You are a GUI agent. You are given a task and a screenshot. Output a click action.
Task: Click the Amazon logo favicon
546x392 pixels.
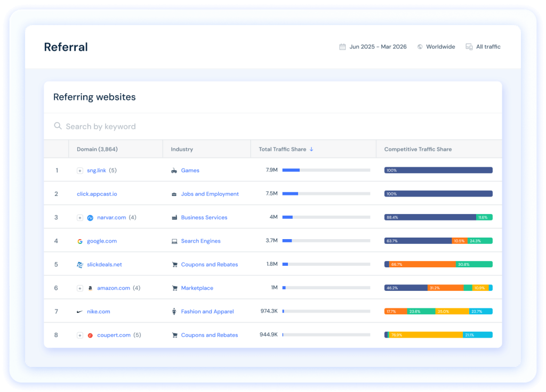click(x=90, y=288)
